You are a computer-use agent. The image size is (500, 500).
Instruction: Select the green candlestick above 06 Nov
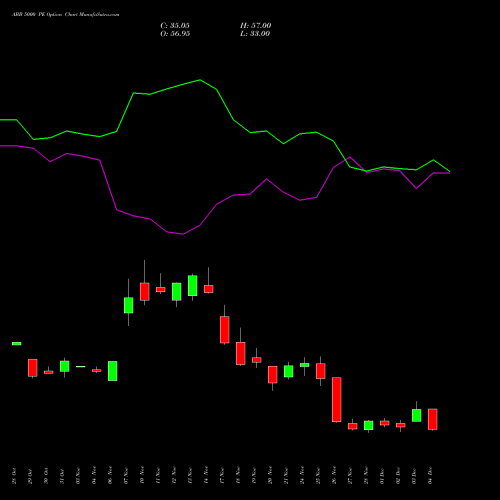[x=113, y=371]
